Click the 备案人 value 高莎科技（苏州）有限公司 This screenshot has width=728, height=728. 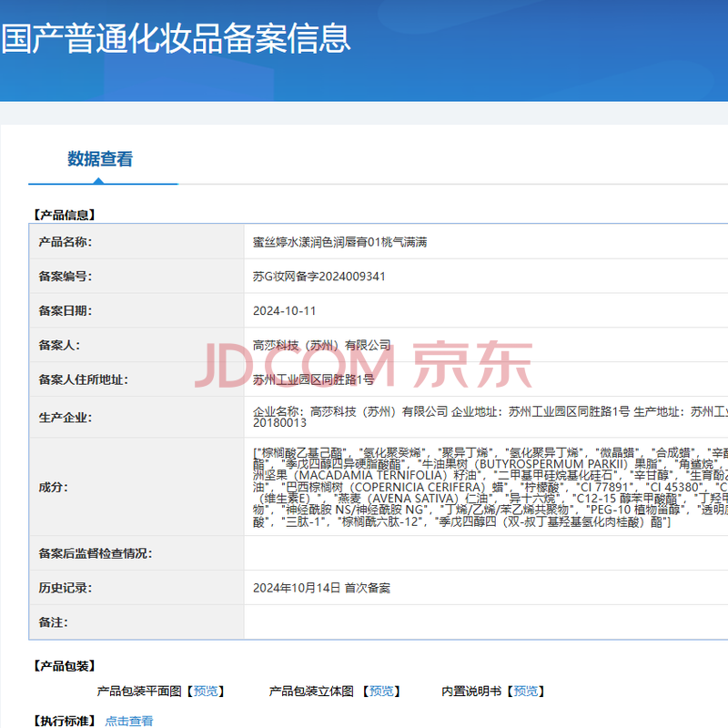pyautogui.click(x=321, y=345)
